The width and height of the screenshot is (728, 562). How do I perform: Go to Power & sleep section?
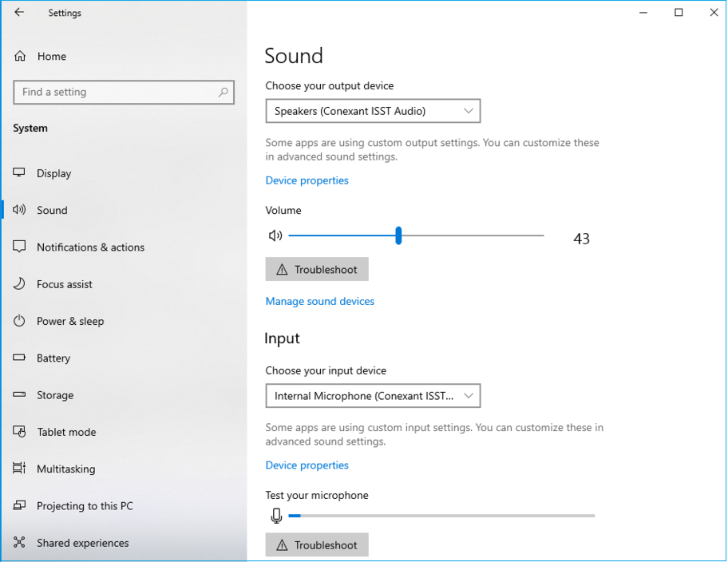(x=70, y=321)
